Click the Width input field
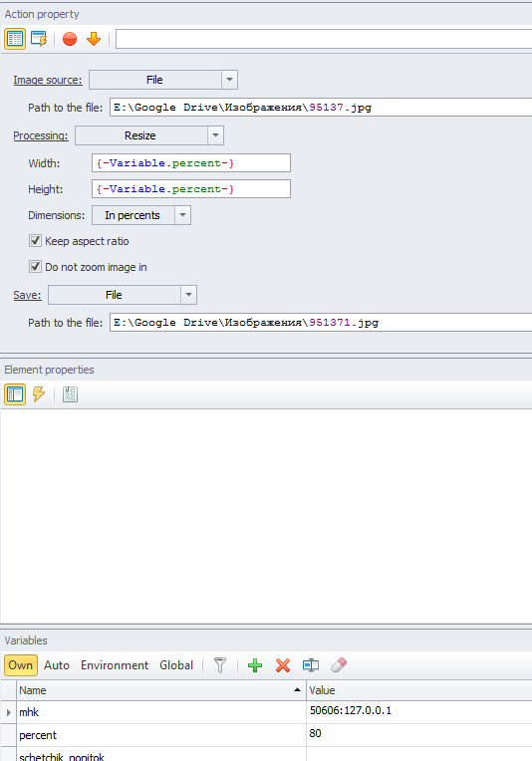The image size is (532, 761). (x=191, y=163)
